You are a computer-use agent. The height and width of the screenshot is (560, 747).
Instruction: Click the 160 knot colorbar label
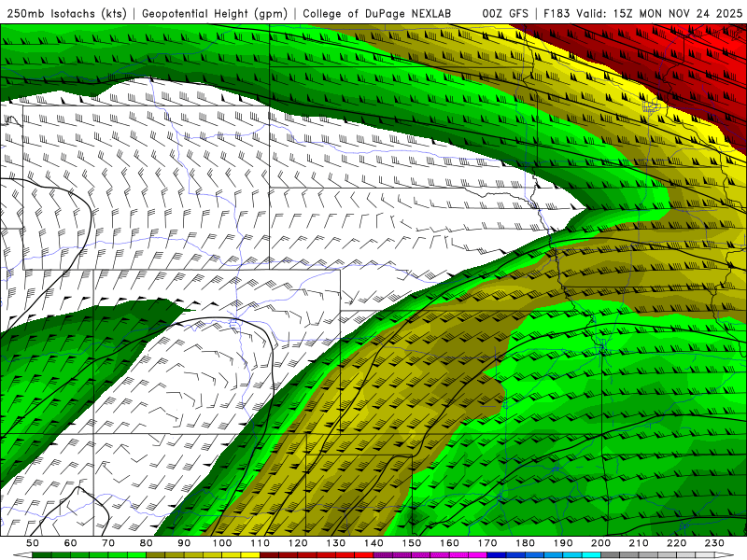449,543
